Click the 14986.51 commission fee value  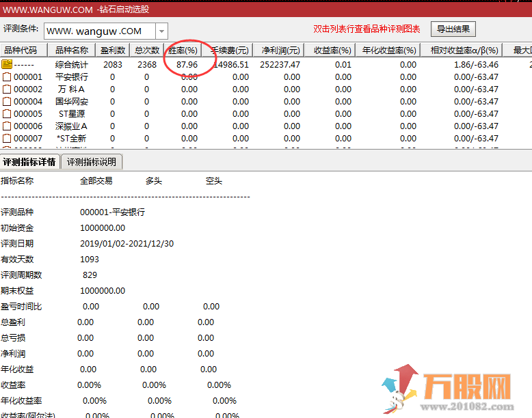point(231,64)
